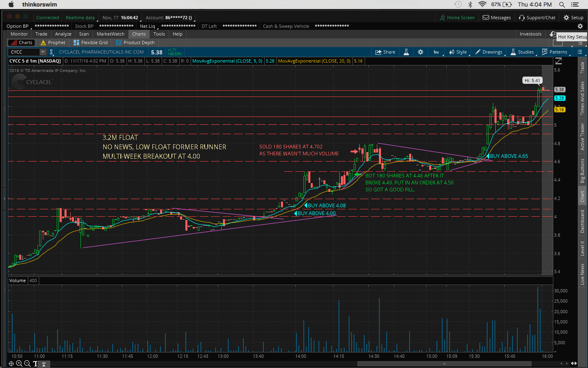The width and height of the screenshot is (588, 368).
Task: Open the Active Trader side panel
Action: tap(582, 137)
